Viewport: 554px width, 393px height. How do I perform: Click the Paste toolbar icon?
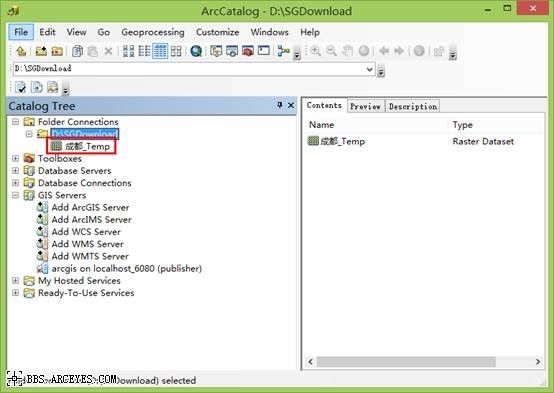(x=93, y=51)
